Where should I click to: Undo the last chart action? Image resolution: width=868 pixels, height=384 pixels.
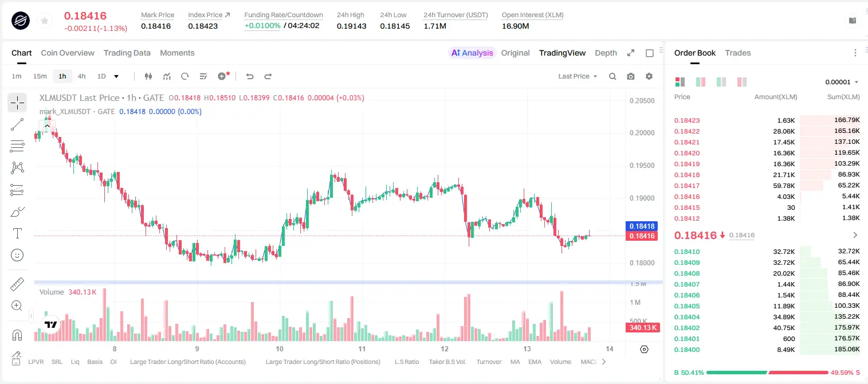(x=250, y=76)
